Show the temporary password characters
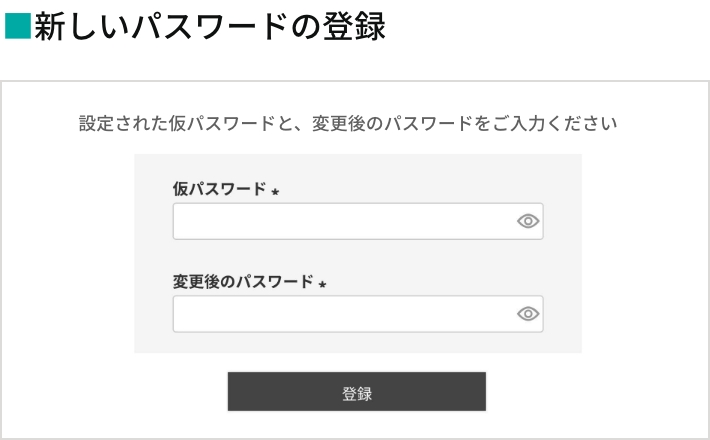 [x=528, y=222]
